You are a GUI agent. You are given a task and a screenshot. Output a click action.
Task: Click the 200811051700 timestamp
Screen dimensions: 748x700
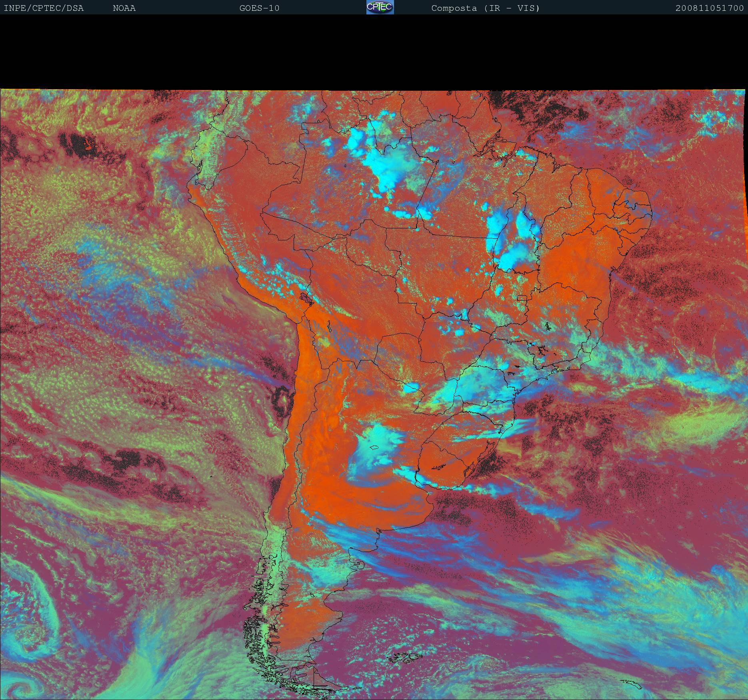click(709, 8)
